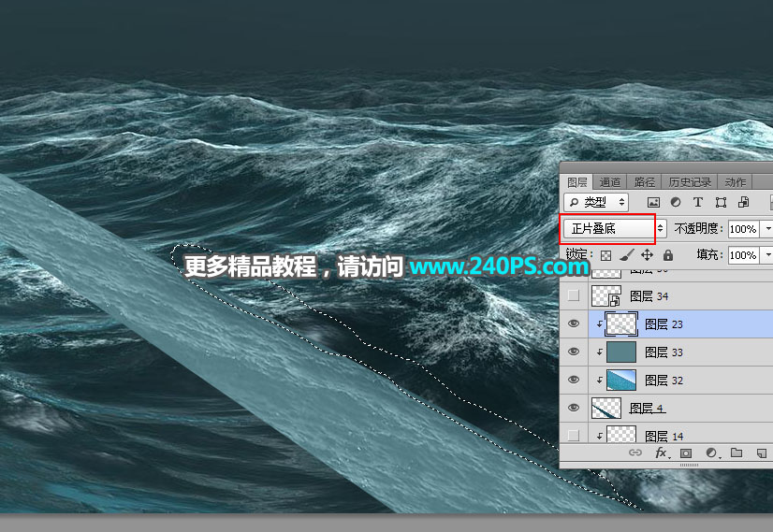The image size is (773, 532).
Task: Hide layer 图层 23 with eye icon
Action: click(574, 324)
